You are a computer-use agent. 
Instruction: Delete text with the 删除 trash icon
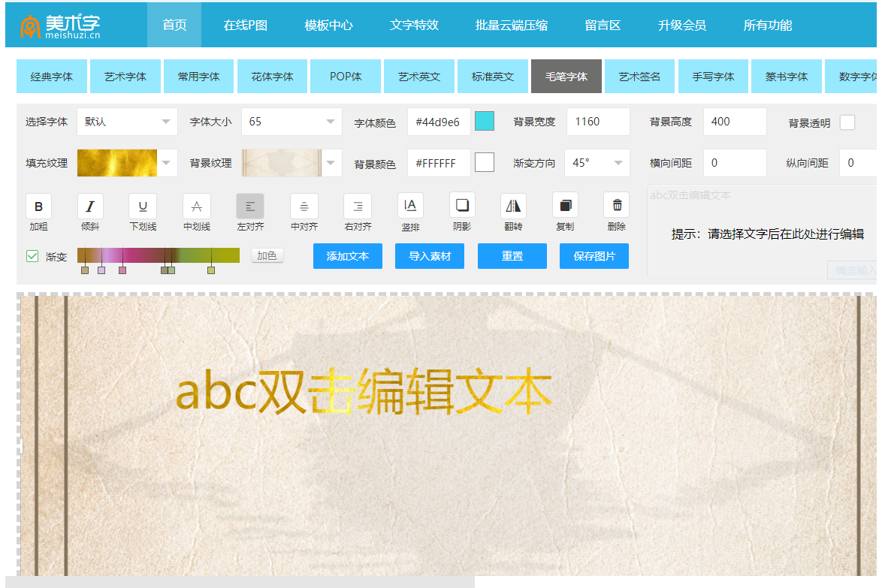(x=617, y=206)
